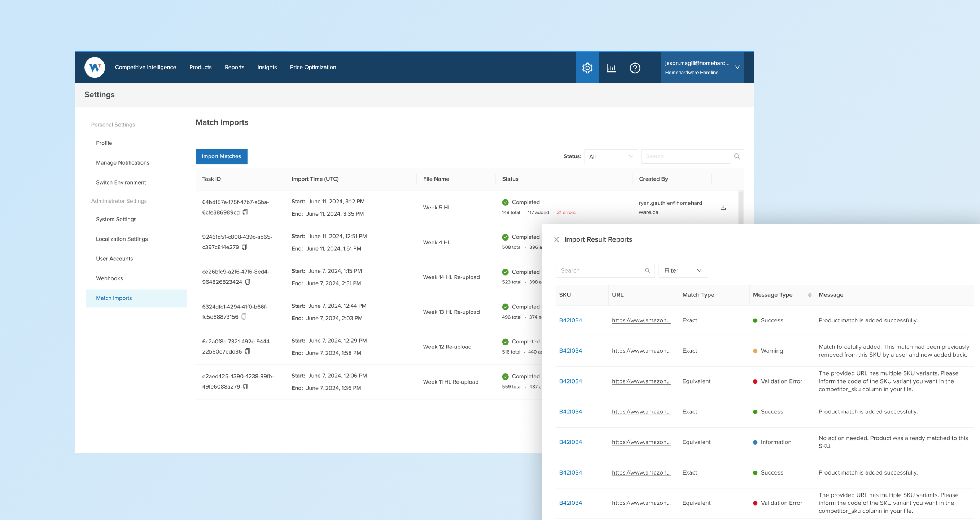Click the bar chart analytics icon

pyautogui.click(x=611, y=68)
